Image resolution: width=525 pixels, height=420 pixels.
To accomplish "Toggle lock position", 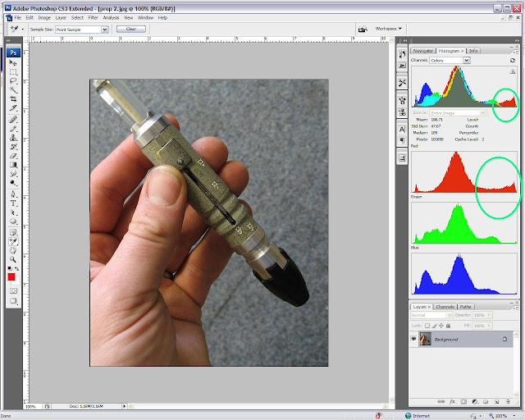I will (441, 325).
